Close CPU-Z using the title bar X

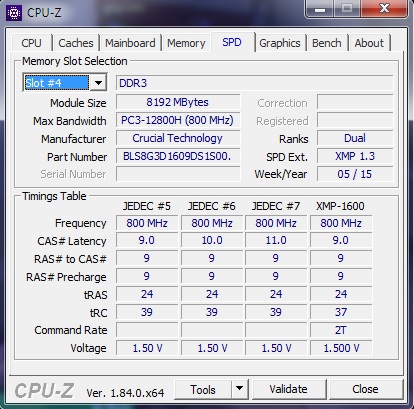(x=384, y=9)
